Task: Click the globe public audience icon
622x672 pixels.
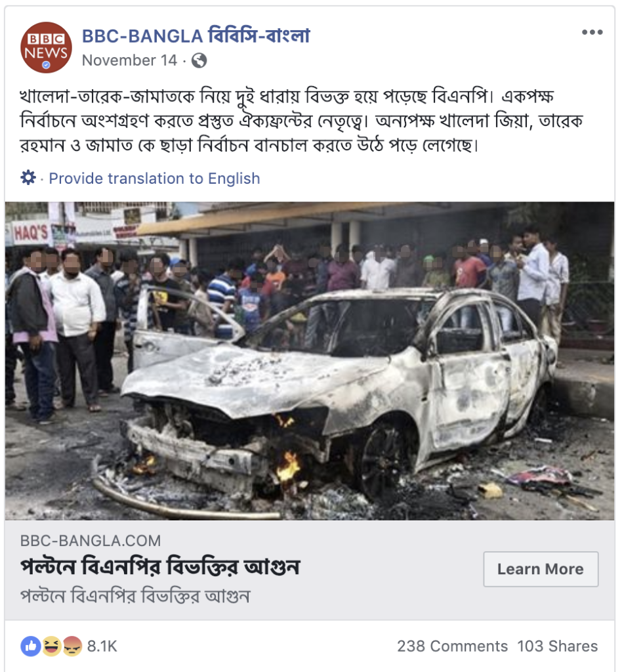Action: tap(199, 60)
